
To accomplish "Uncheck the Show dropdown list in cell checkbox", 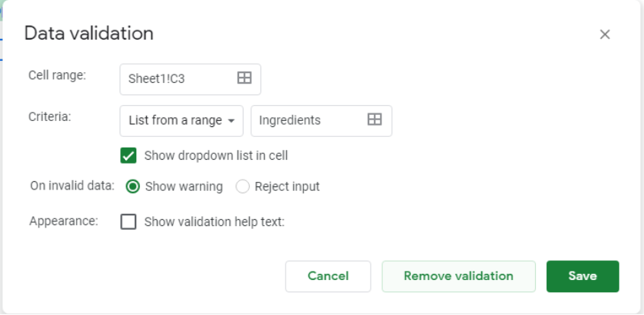I will pyautogui.click(x=128, y=156).
